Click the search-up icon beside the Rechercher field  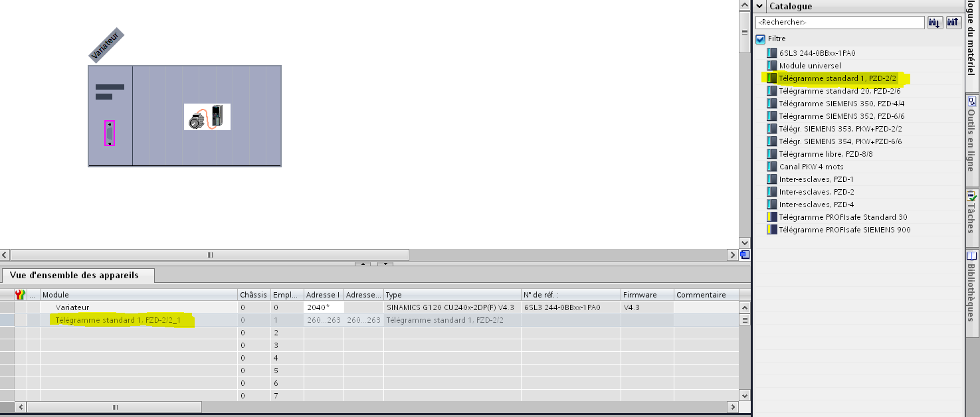(x=953, y=23)
